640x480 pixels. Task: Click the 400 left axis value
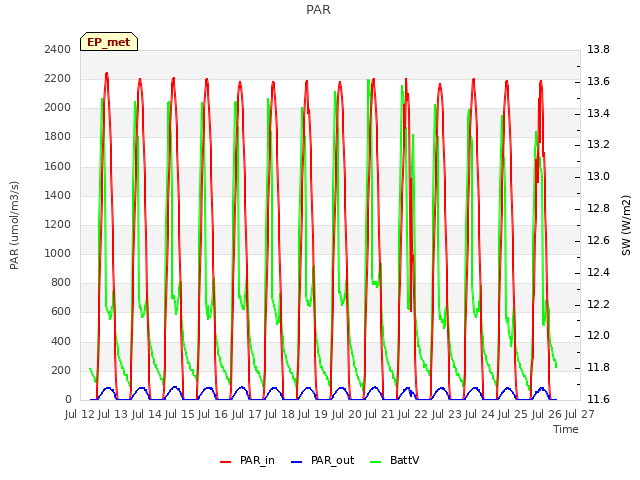pos(61,341)
